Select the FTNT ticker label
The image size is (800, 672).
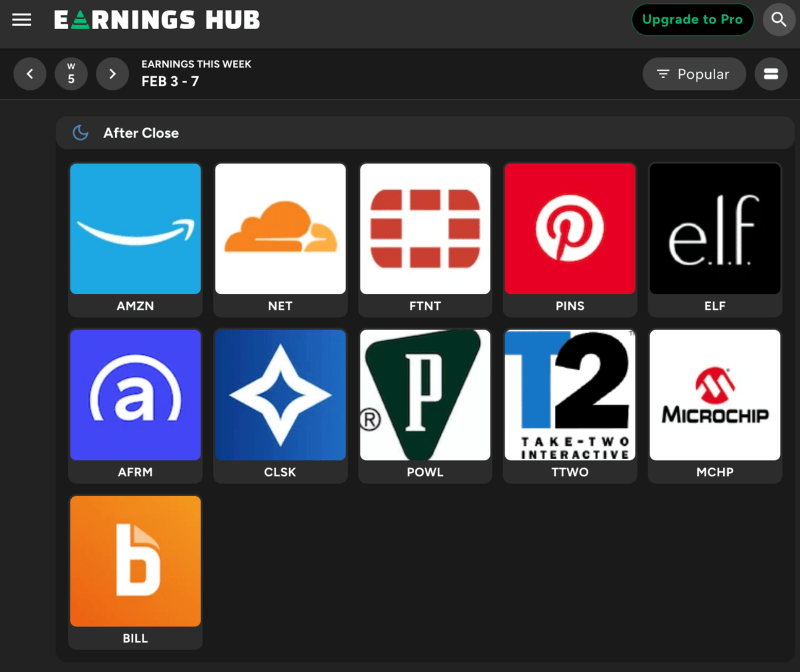(x=425, y=306)
